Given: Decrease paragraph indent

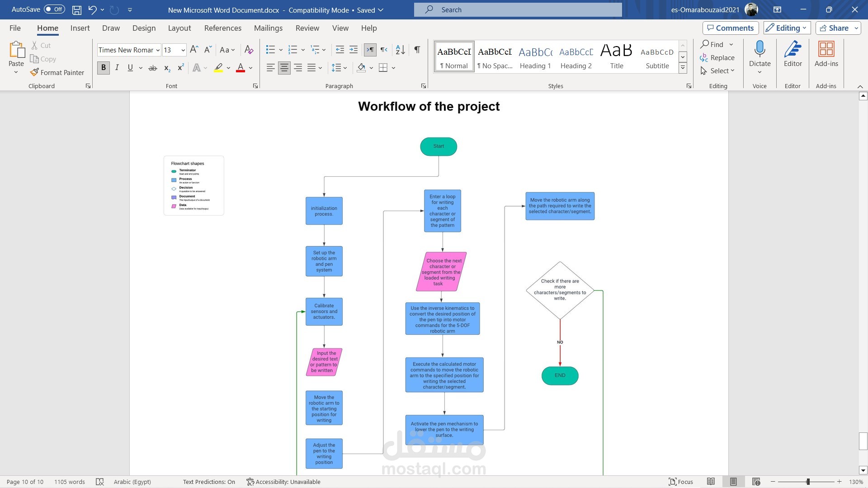Looking at the screenshot, I should coord(340,50).
